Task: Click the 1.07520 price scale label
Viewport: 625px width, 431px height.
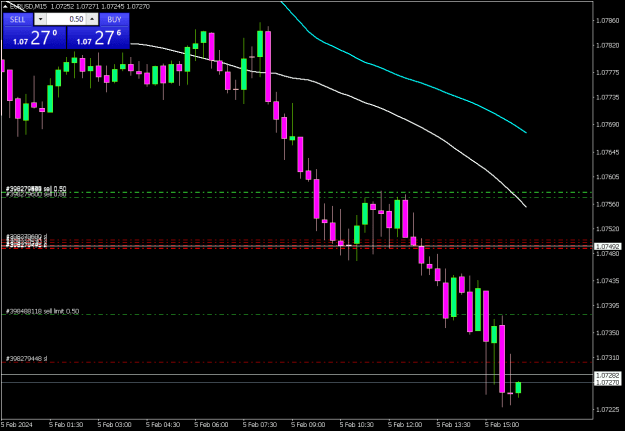Action: coord(607,229)
